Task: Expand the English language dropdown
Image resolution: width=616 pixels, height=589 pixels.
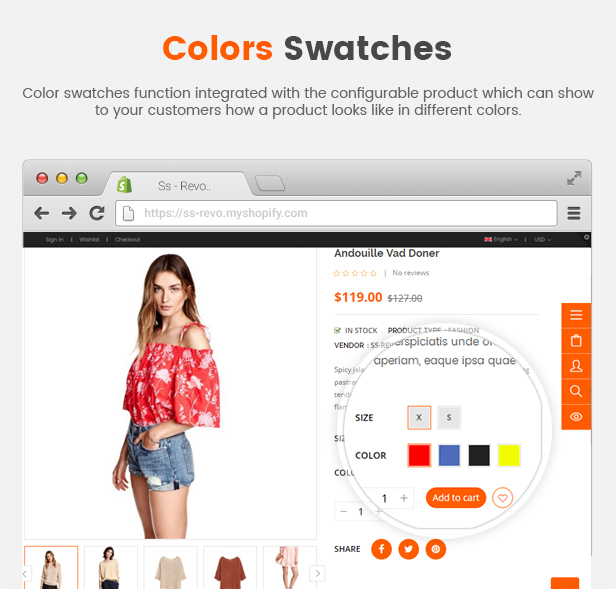Action: pyautogui.click(x=501, y=239)
